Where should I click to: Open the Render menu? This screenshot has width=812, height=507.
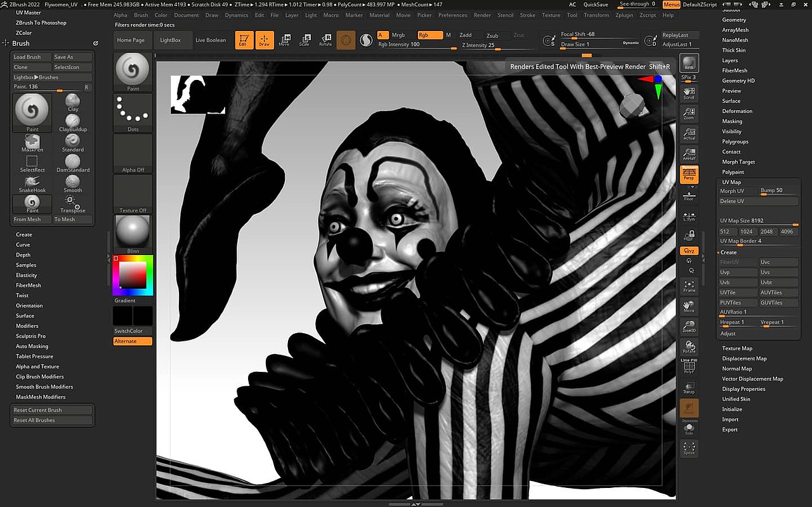(x=482, y=15)
